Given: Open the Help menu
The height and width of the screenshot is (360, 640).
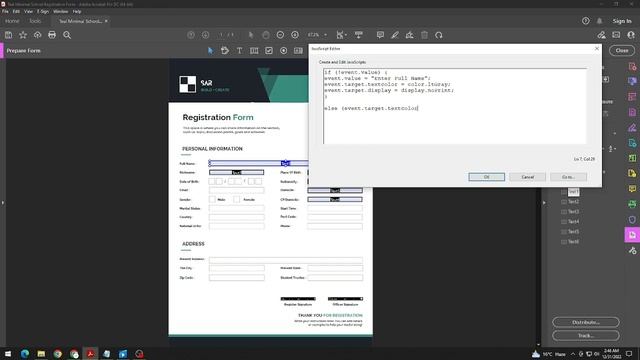Looking at the screenshot, I should (77, 11).
